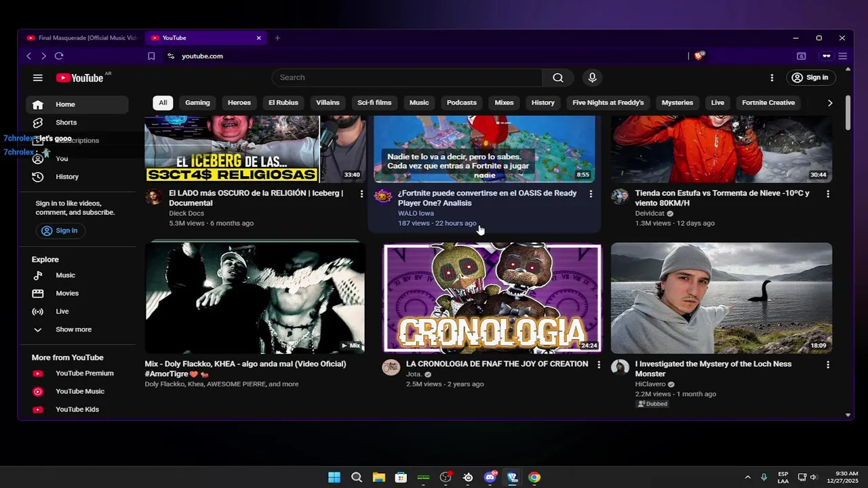Open Movies under Explore
868x488 pixels.
[x=77, y=293]
